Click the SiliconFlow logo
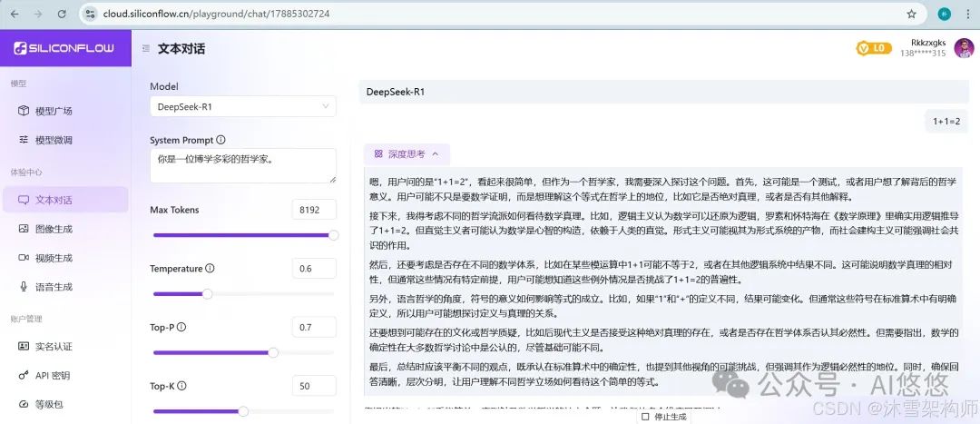This screenshot has height=424, width=980. click(x=64, y=48)
